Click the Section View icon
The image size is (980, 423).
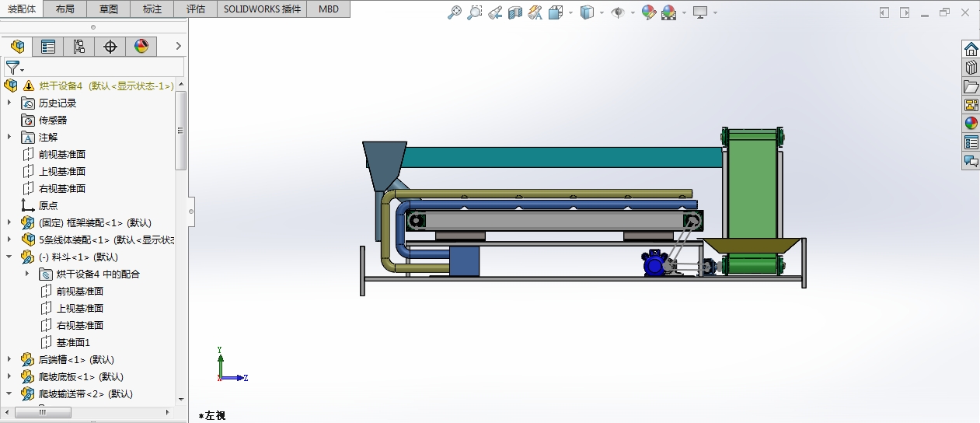tap(515, 12)
